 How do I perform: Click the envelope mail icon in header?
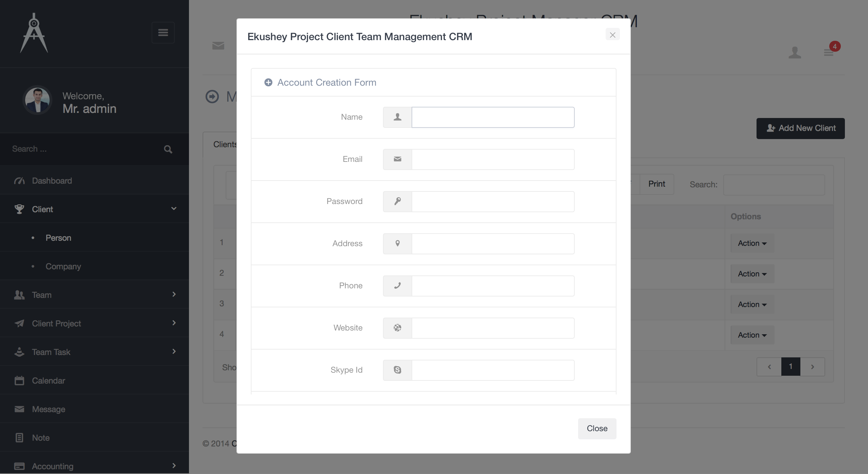[218, 46]
